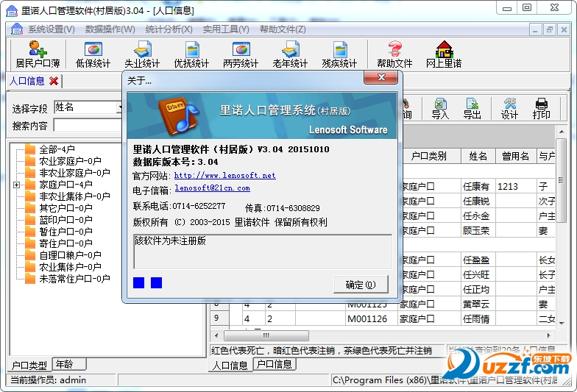Viewport: 577px width, 392px height.
Task: Open the 统计分析(X) menu
Action: [x=169, y=29]
